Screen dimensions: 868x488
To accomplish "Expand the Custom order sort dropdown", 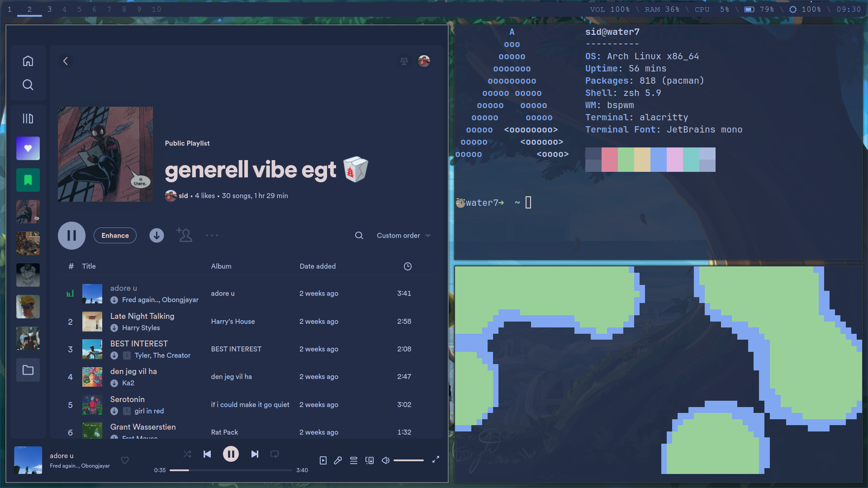I will (403, 236).
